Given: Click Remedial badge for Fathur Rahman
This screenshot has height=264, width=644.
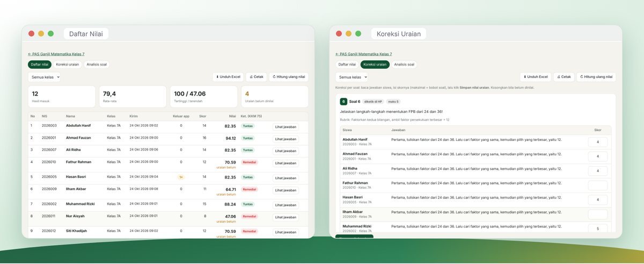Looking at the screenshot, I should click(250, 162).
